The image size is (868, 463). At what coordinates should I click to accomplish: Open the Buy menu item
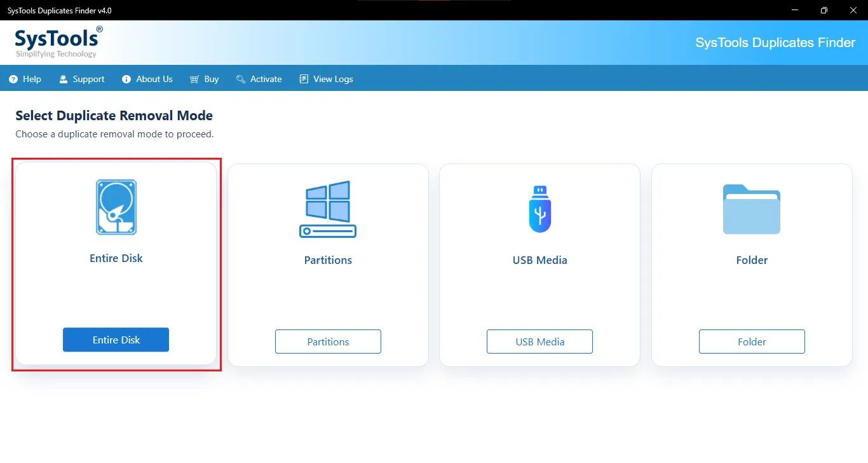click(204, 79)
